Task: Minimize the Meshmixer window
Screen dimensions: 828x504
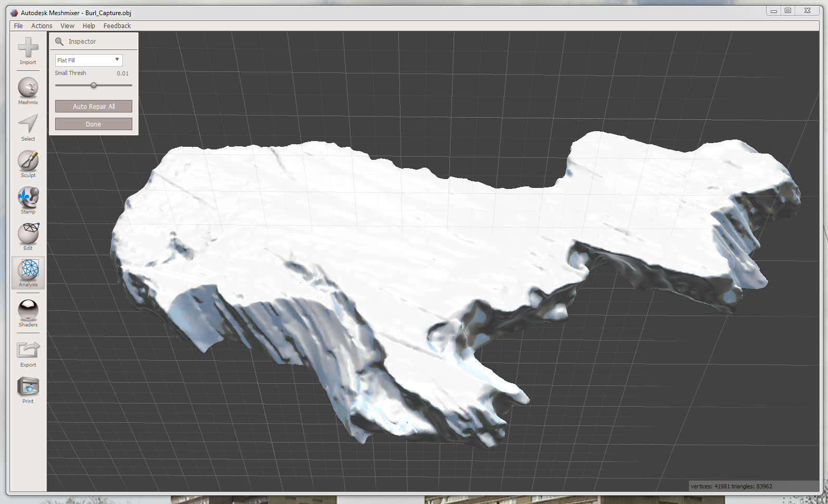Action: pyautogui.click(x=774, y=10)
